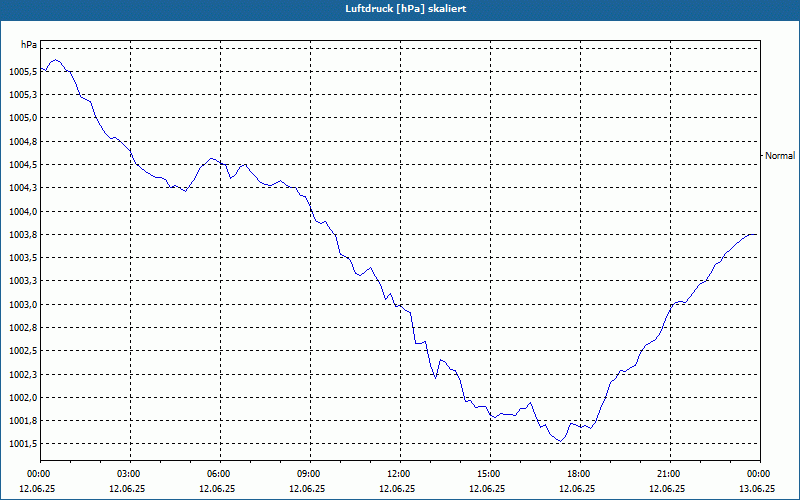Screen dimensions: 800x500
Task: Click the 12.06.25 date under 12:00
Action: coord(397,488)
